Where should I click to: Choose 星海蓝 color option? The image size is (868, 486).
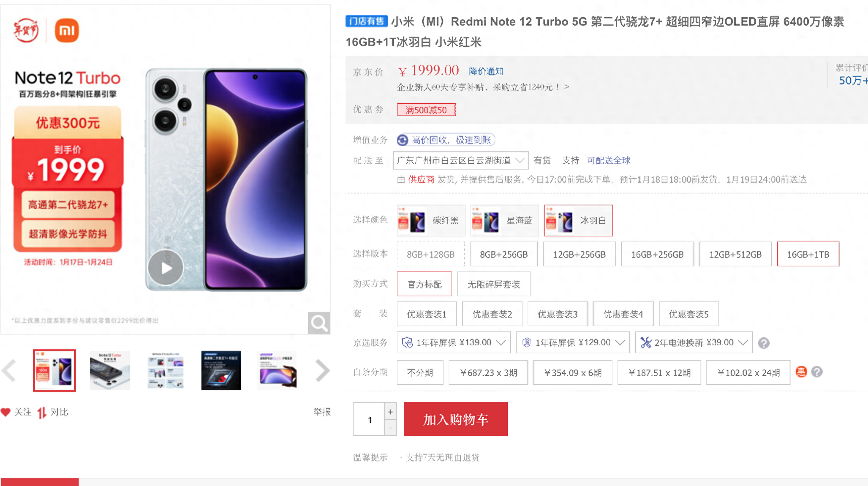pyautogui.click(x=505, y=220)
